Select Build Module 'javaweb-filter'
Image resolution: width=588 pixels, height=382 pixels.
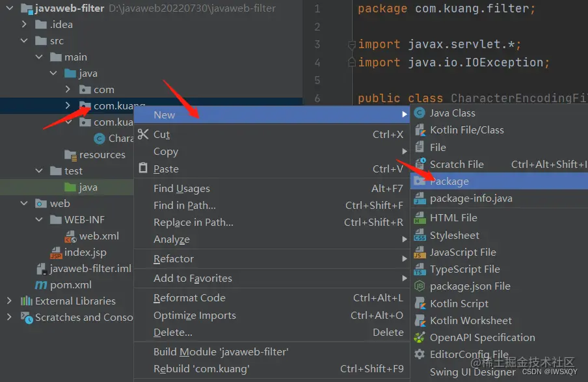[272, 351]
